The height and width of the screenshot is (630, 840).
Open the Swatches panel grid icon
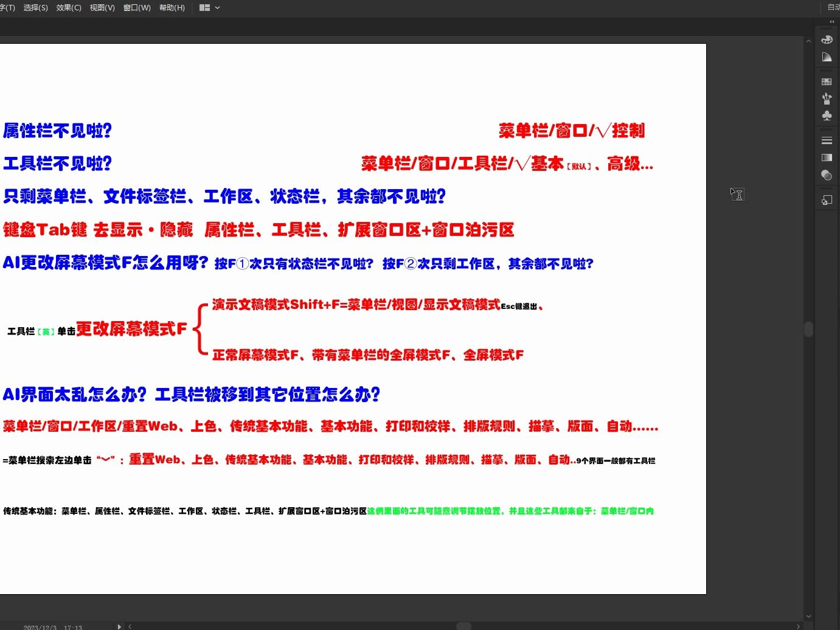[827, 81]
